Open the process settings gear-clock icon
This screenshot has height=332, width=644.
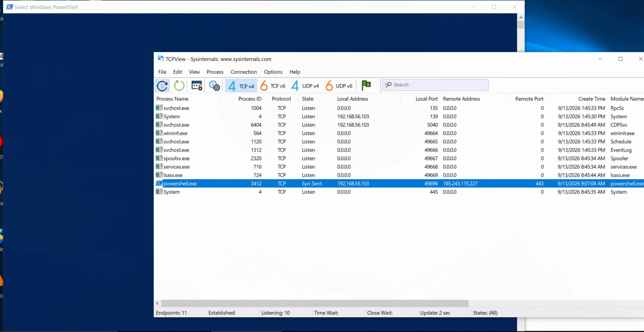(214, 86)
